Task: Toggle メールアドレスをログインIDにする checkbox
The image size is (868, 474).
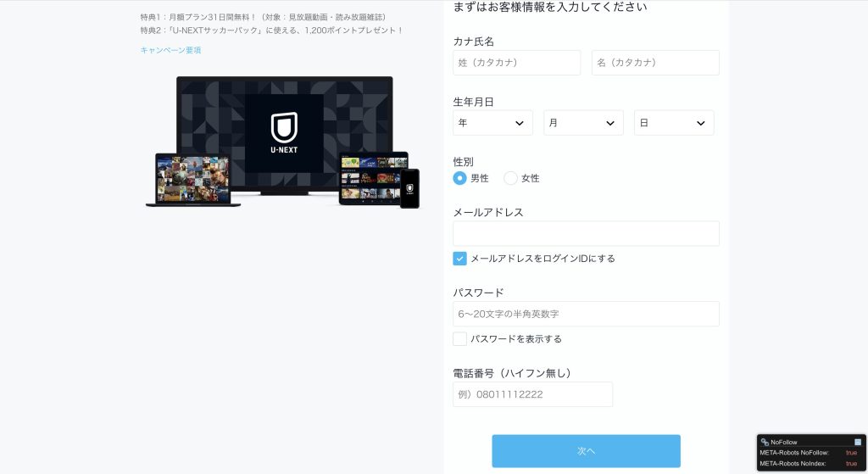Action: pyautogui.click(x=459, y=259)
